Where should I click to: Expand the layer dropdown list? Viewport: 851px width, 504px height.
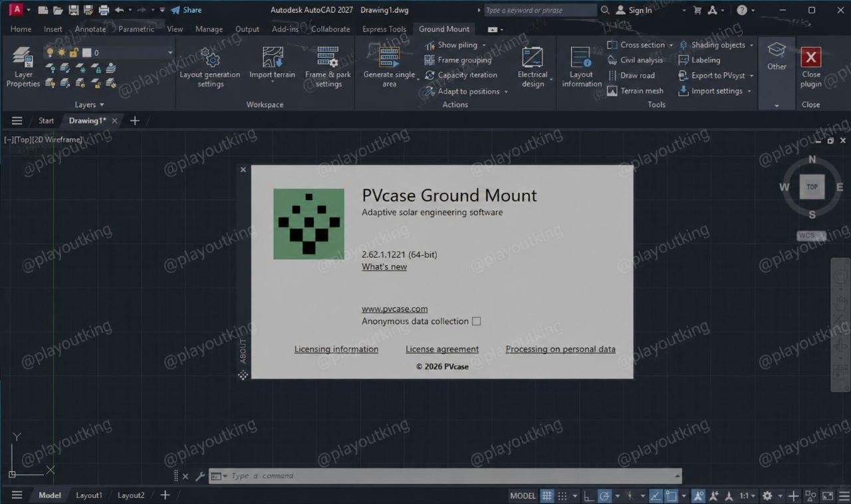coord(170,53)
